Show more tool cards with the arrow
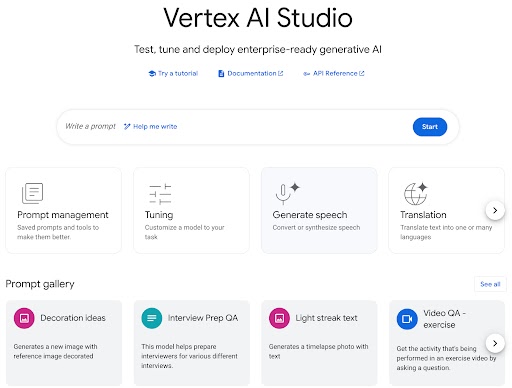 (x=495, y=210)
